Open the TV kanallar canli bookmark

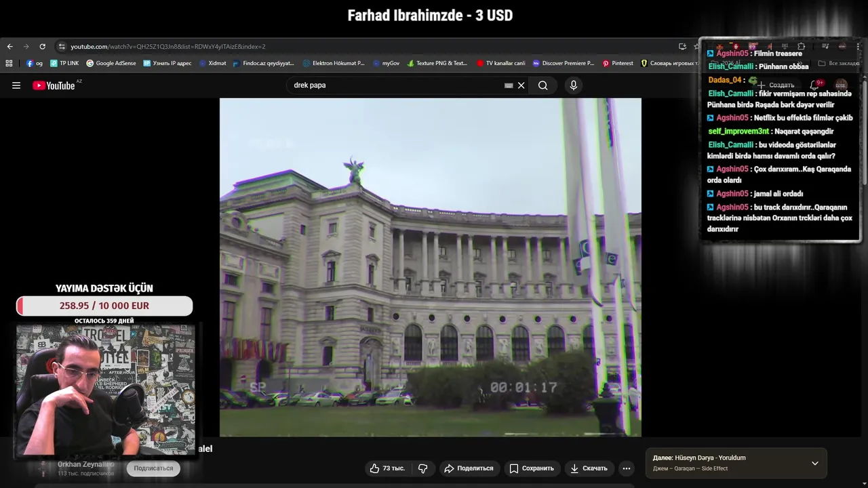pyautogui.click(x=501, y=63)
